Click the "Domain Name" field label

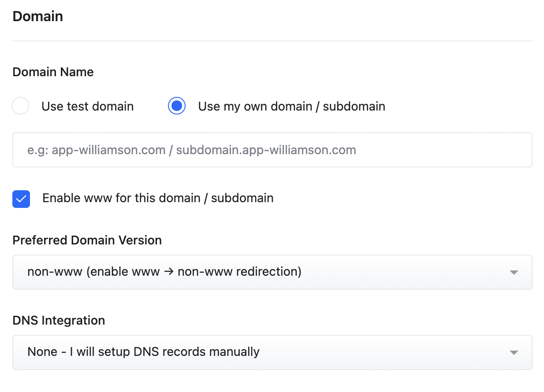53,72
